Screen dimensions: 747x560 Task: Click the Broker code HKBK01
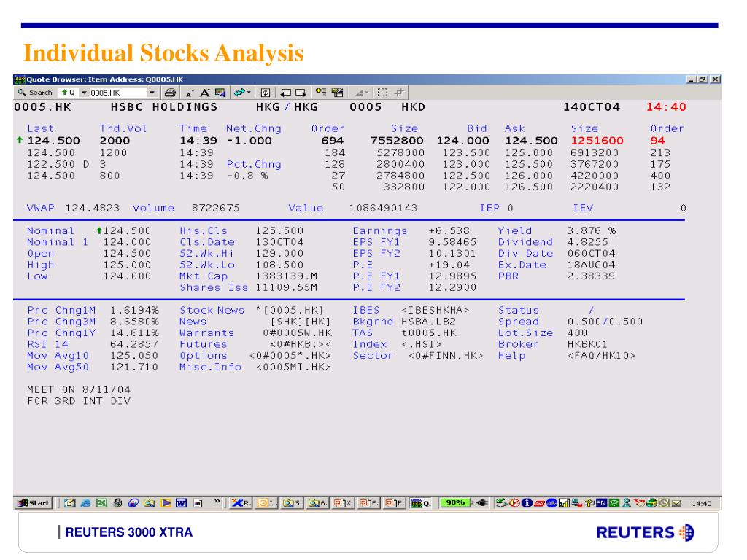pos(587,344)
